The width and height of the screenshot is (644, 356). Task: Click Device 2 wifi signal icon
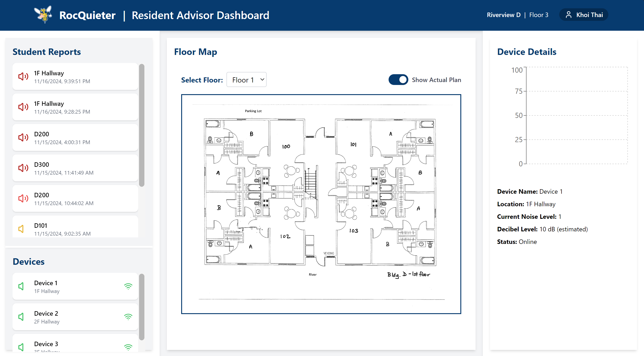pos(128,317)
